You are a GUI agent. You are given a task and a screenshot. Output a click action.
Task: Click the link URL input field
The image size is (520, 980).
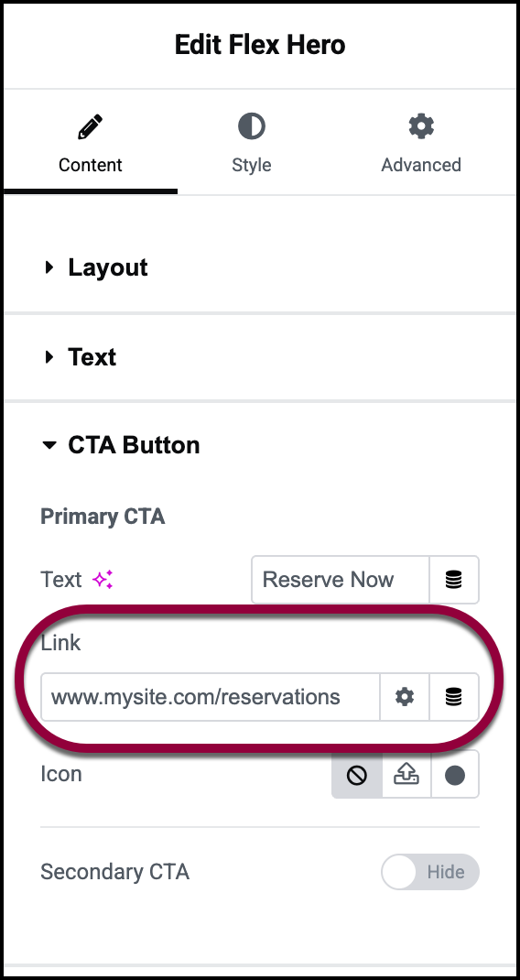click(x=211, y=697)
